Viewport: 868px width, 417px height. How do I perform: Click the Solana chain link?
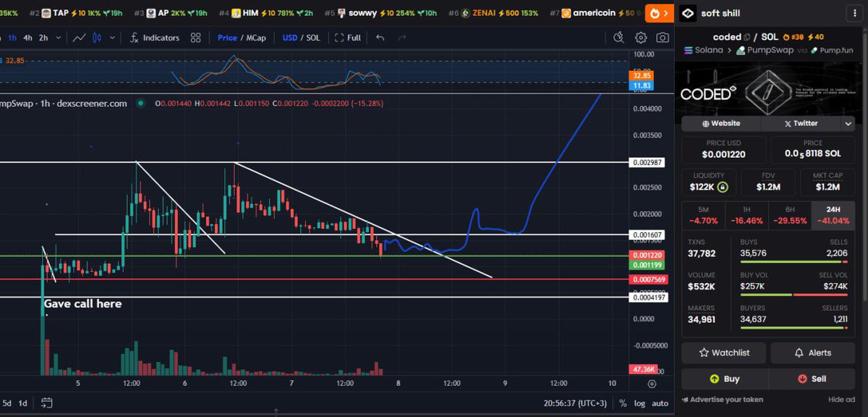pos(705,51)
